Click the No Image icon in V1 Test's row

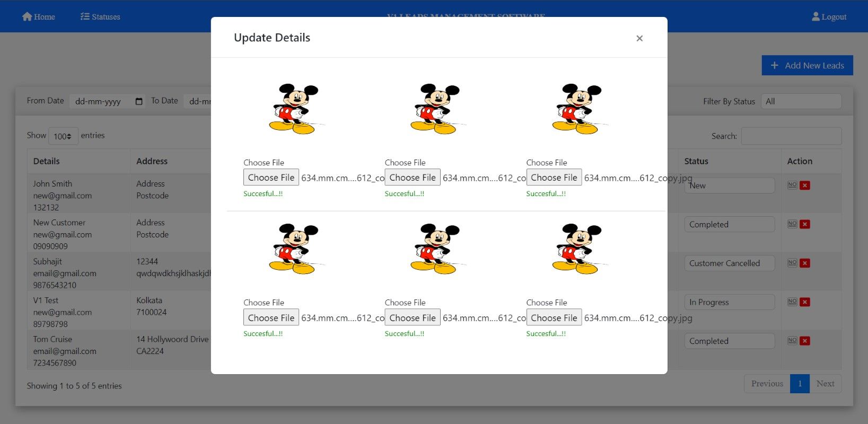792,302
